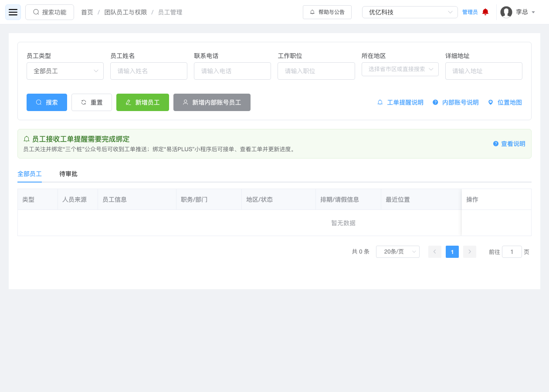Click the 暂无数据 empty message

click(343, 223)
